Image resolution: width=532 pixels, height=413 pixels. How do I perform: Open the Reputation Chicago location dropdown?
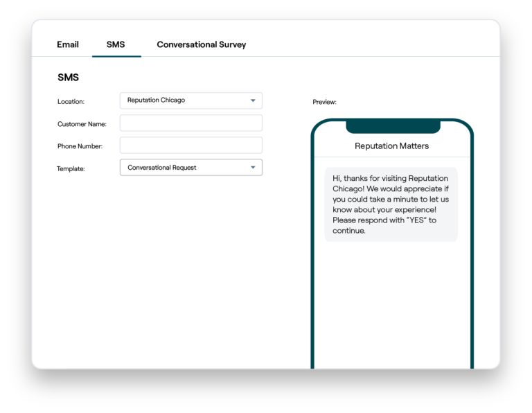tap(184, 100)
